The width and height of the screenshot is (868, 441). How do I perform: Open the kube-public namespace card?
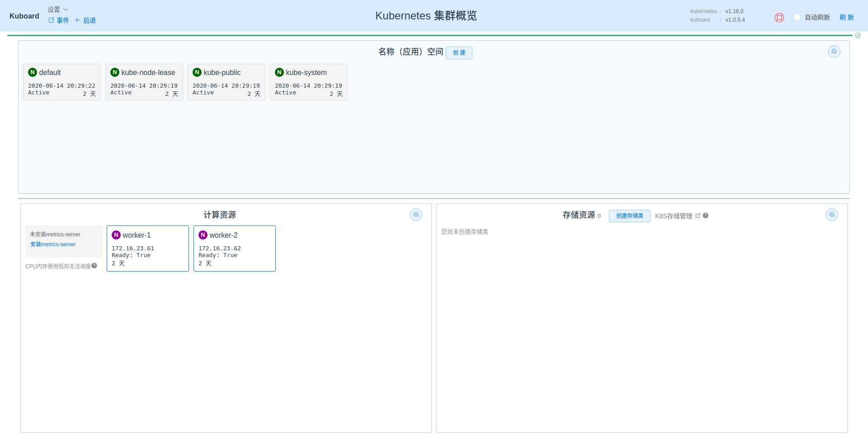tap(226, 82)
